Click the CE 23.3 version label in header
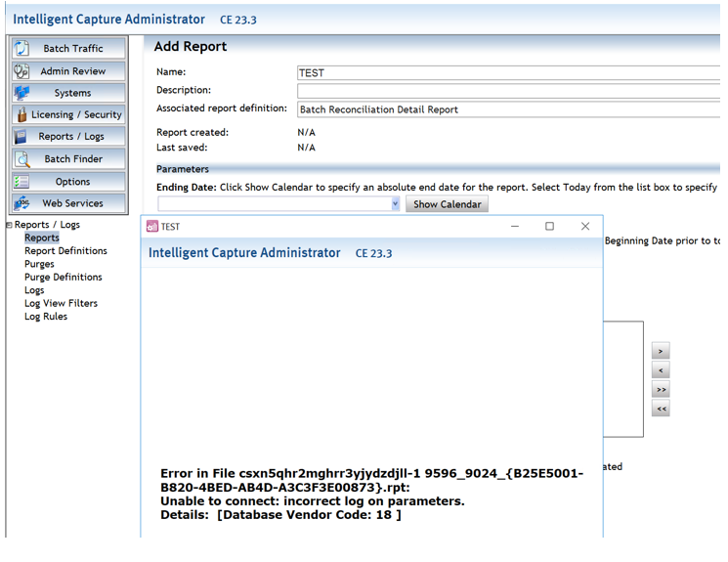728x562 pixels. click(238, 20)
